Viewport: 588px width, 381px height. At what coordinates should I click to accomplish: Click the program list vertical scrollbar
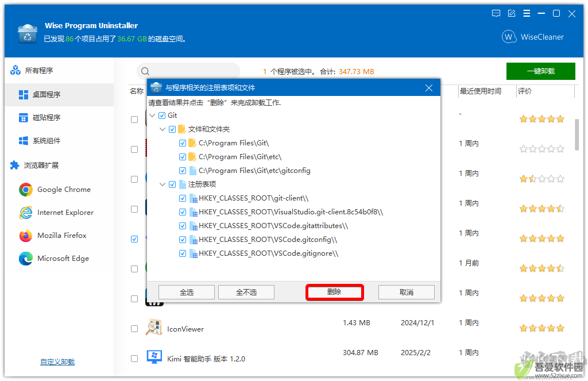[x=577, y=135]
